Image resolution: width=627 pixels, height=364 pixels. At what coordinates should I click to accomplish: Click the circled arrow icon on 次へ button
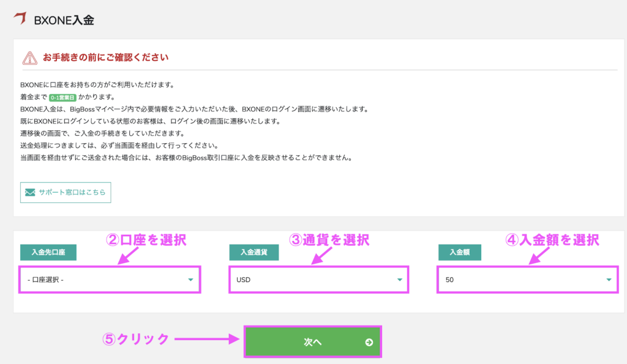(x=369, y=343)
